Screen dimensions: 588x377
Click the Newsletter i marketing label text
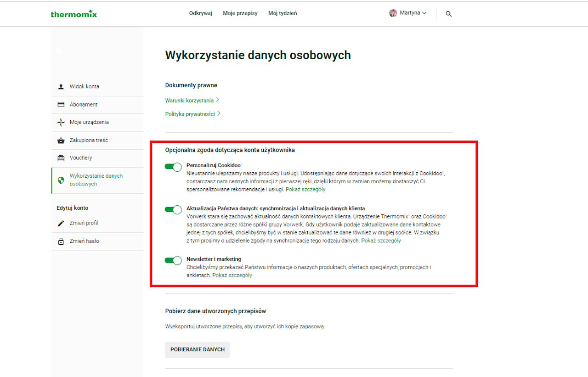[214, 259]
